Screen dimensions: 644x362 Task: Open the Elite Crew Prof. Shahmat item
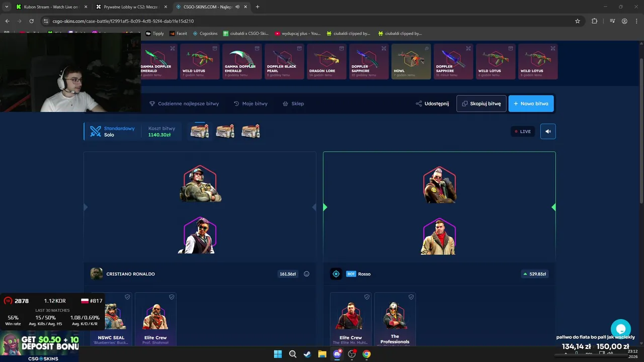(155, 319)
